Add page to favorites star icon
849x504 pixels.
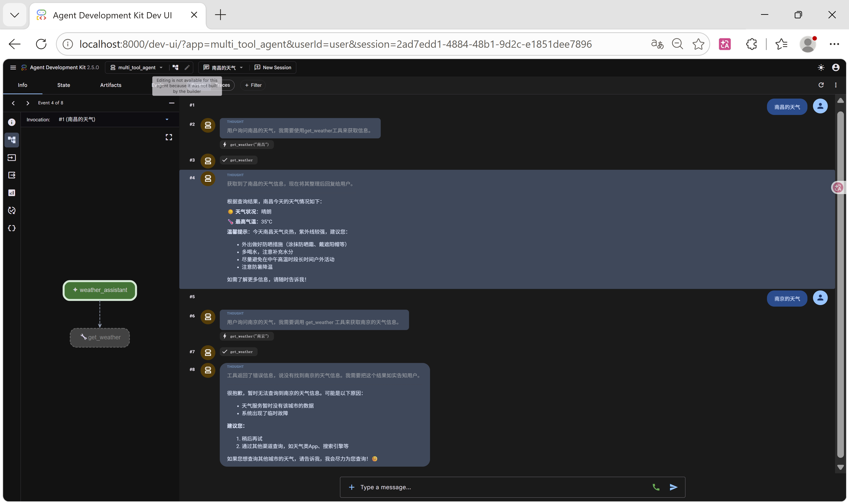tap(698, 44)
